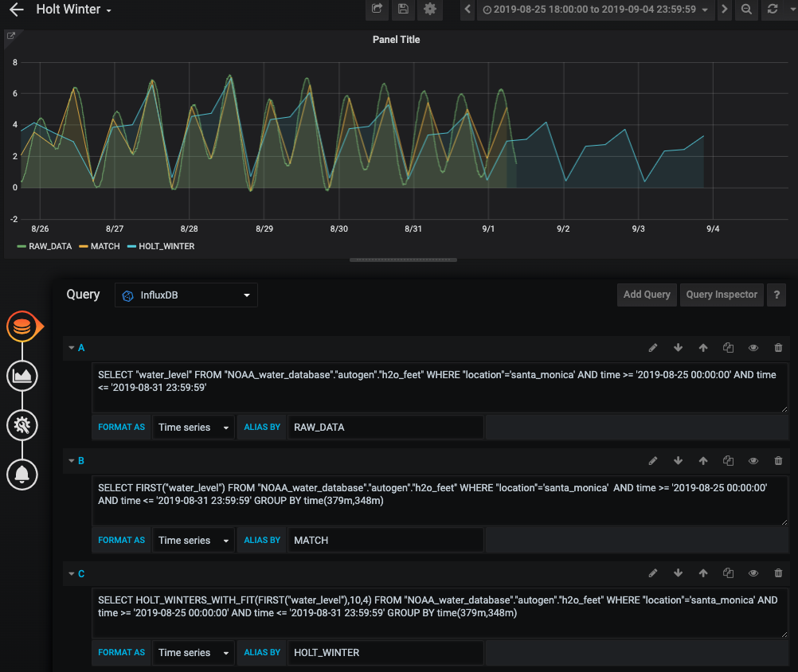The image size is (798, 672).
Task: Delete query B with trash icon
Action: [x=778, y=461]
